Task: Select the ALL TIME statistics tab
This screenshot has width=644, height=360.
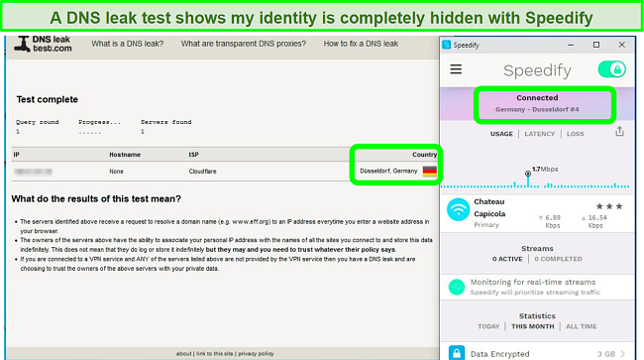Action: pos(582,326)
